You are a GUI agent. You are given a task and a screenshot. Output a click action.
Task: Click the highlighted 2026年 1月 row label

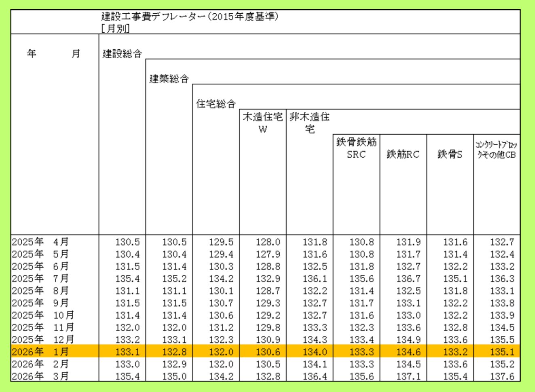pyautogui.click(x=40, y=352)
